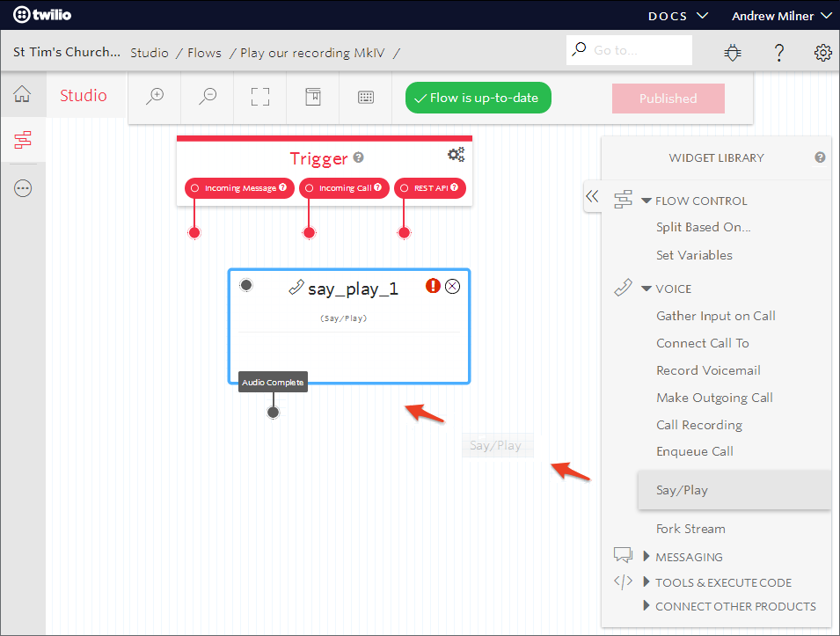Open the DOCS dropdown
Screen dimensions: 840x636
(x=678, y=16)
